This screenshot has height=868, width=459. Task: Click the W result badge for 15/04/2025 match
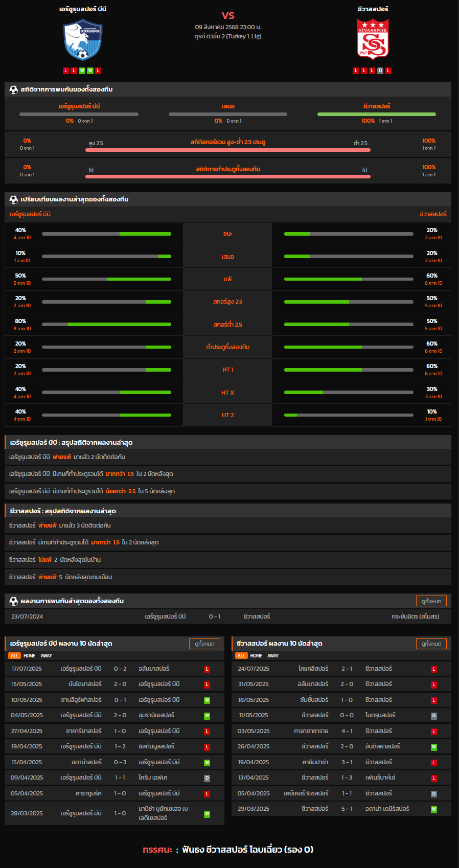tap(207, 763)
